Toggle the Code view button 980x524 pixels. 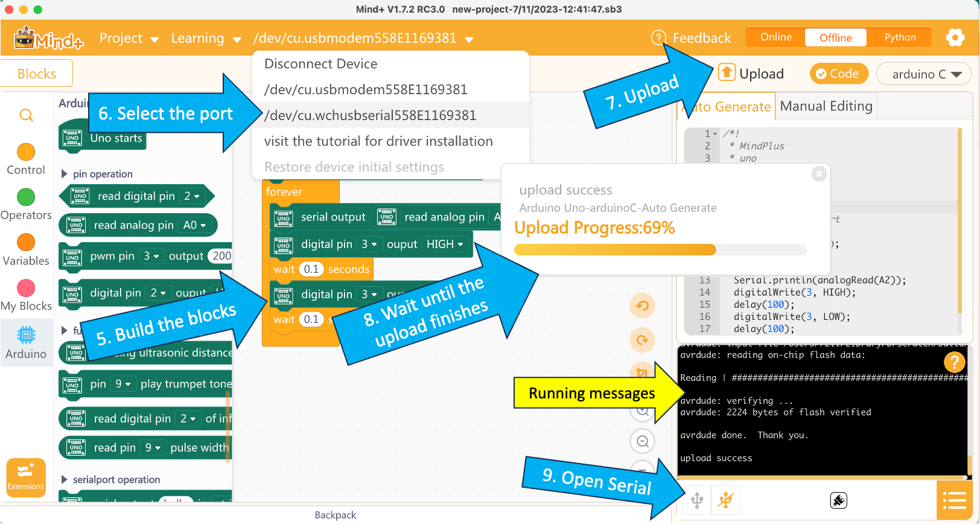tap(838, 74)
